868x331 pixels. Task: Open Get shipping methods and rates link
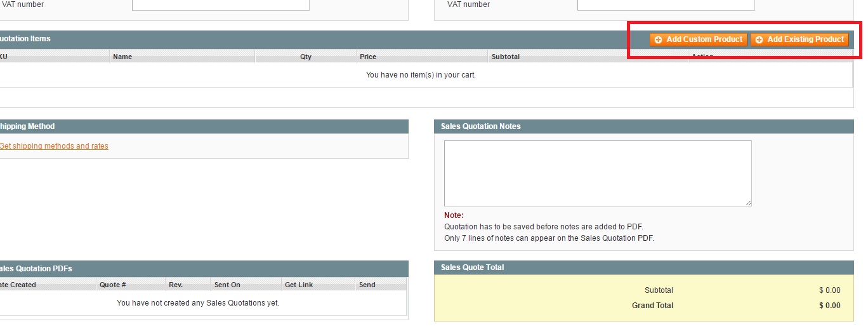pos(54,146)
